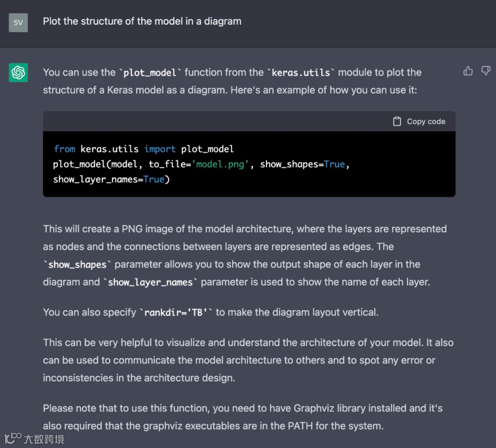Click the clipboard icon beside Copy code
Viewport: 496px width, 448px height.
point(397,122)
